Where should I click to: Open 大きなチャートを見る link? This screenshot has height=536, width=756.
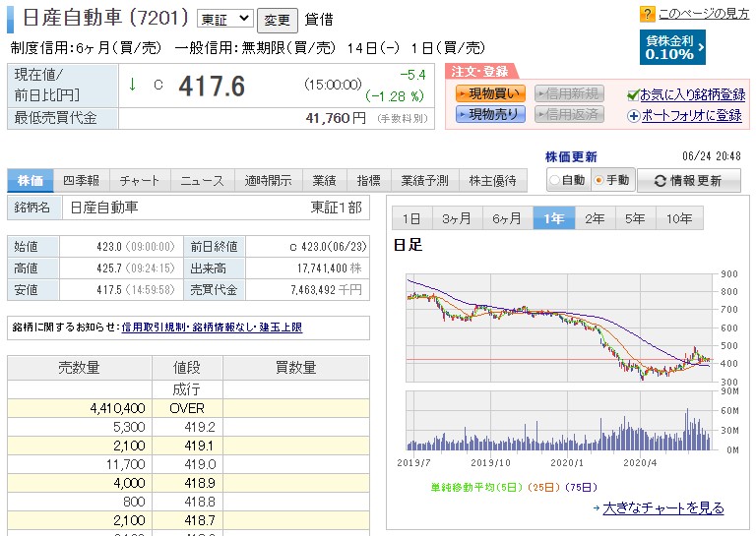[x=663, y=508]
